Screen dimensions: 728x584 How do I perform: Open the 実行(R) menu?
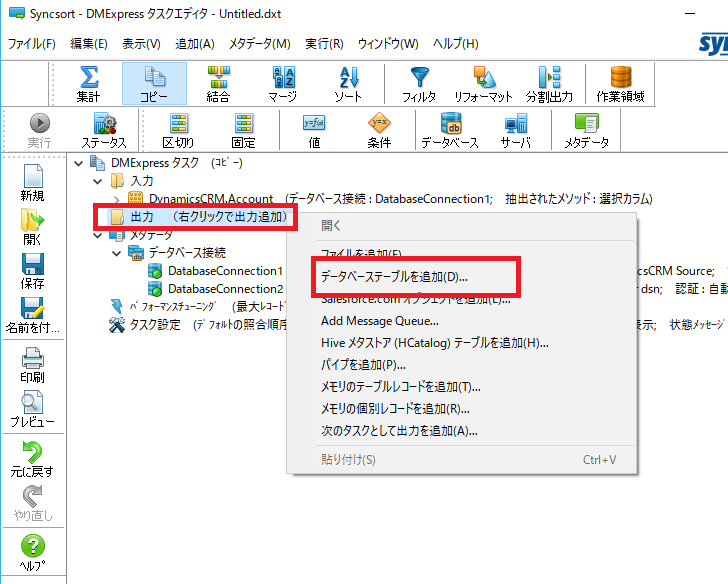(324, 44)
